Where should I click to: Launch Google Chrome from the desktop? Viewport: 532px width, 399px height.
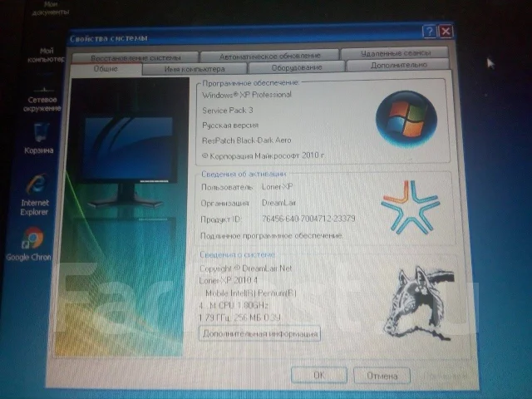point(30,244)
